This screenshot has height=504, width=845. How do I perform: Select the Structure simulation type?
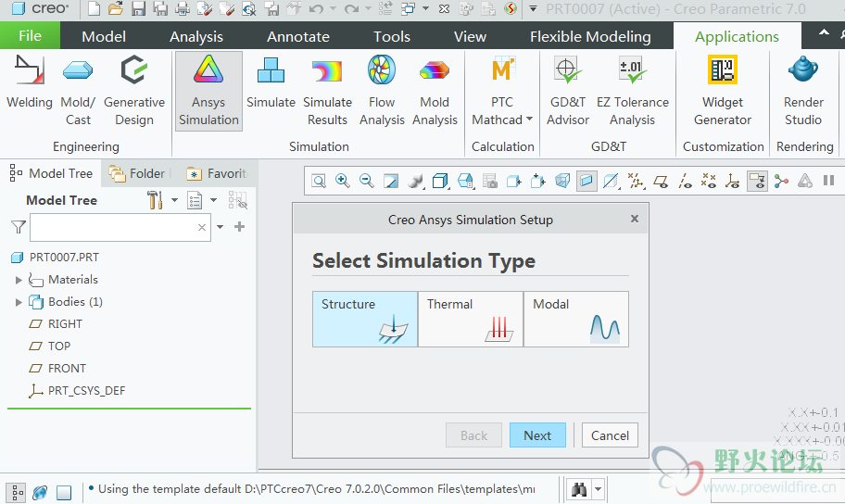[x=365, y=319]
